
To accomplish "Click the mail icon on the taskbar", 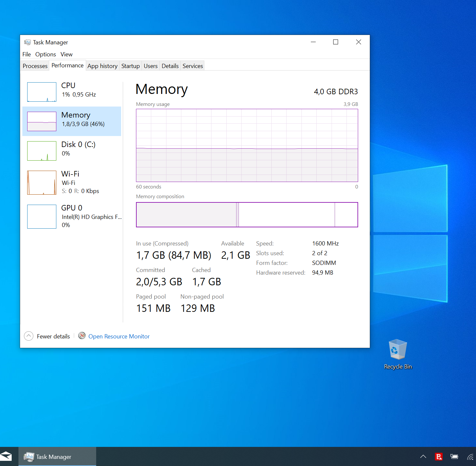I will click(6, 457).
